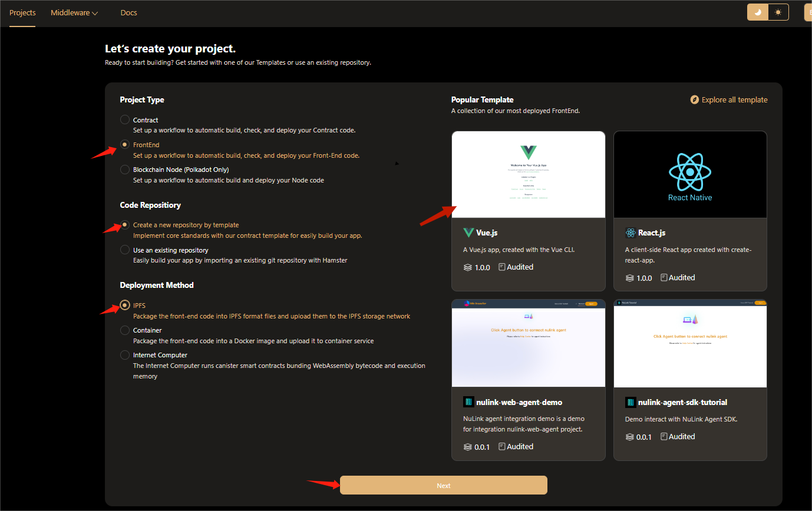Viewport: 812px width, 511px height.
Task: Open the Projects tab
Action: tap(22, 12)
